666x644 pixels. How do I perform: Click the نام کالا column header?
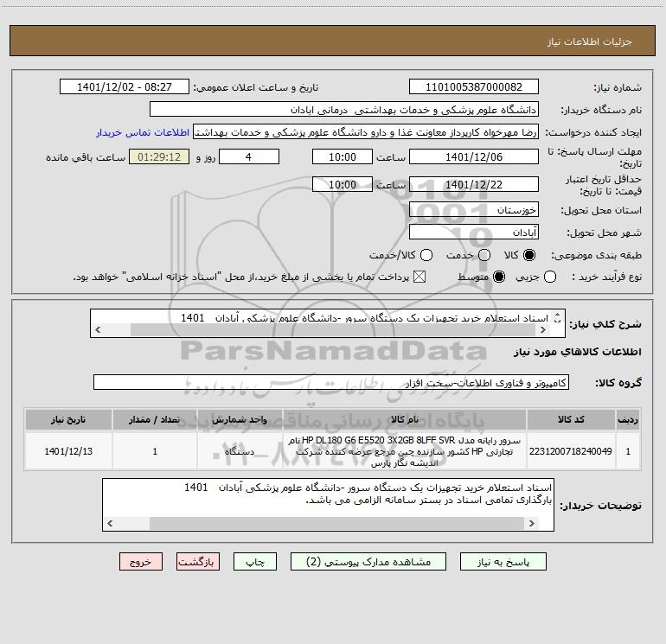pyautogui.click(x=405, y=420)
